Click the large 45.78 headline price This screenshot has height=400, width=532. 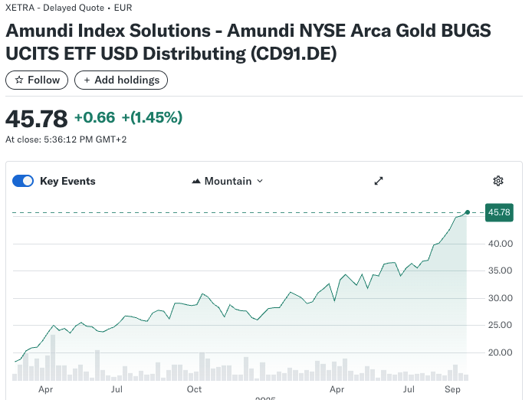(36, 118)
